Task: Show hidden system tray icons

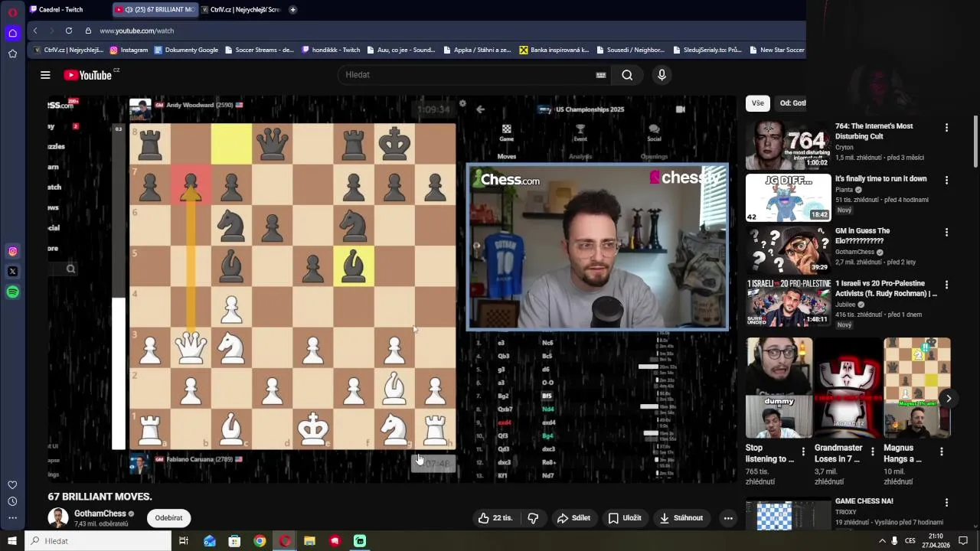Action: pyautogui.click(x=882, y=541)
